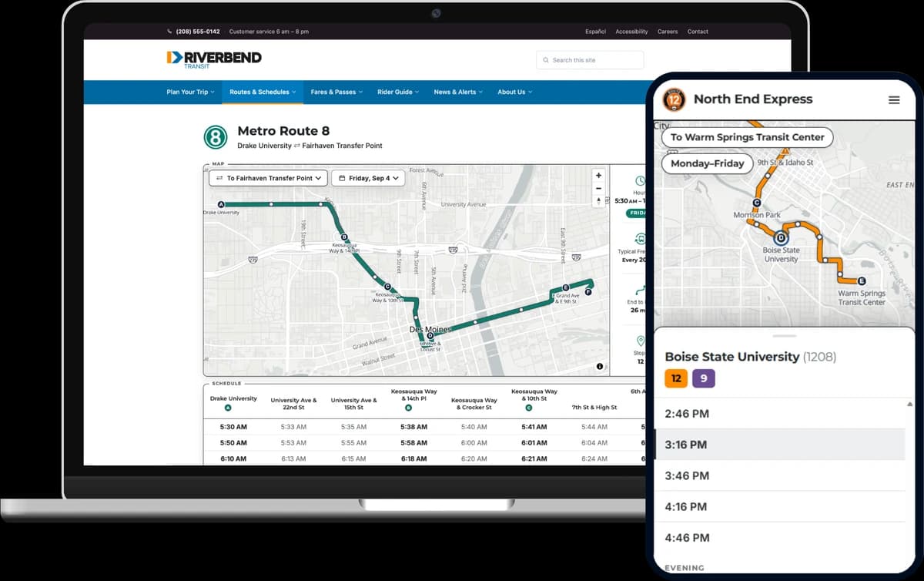
Task: Click the Riverbend Transit logo
Action: tap(214, 59)
